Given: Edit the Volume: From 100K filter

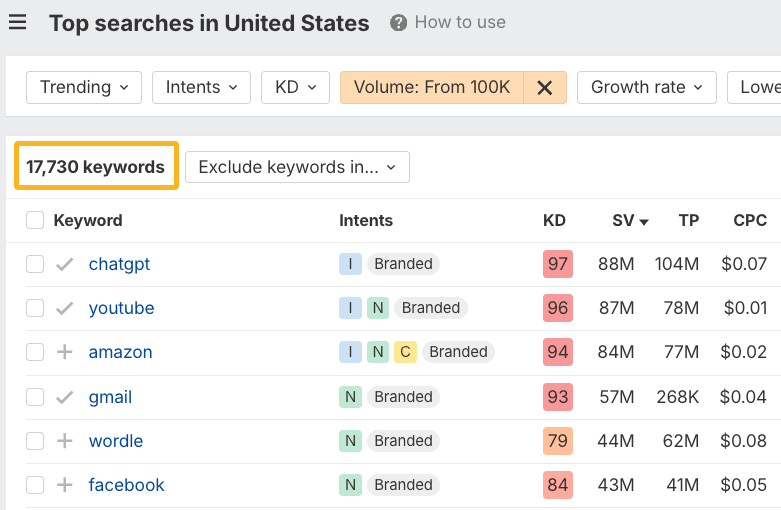Looking at the screenshot, I should (431, 87).
